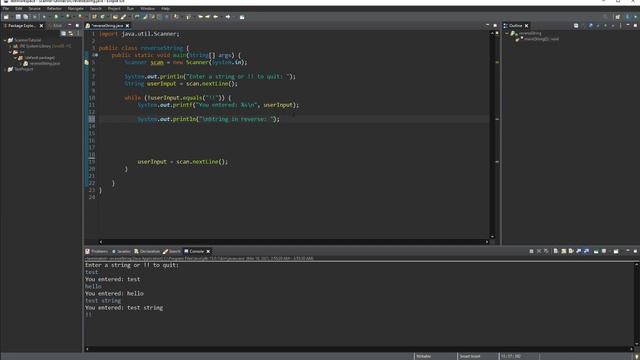Click the editor horizontal scrollbar

click(293, 242)
